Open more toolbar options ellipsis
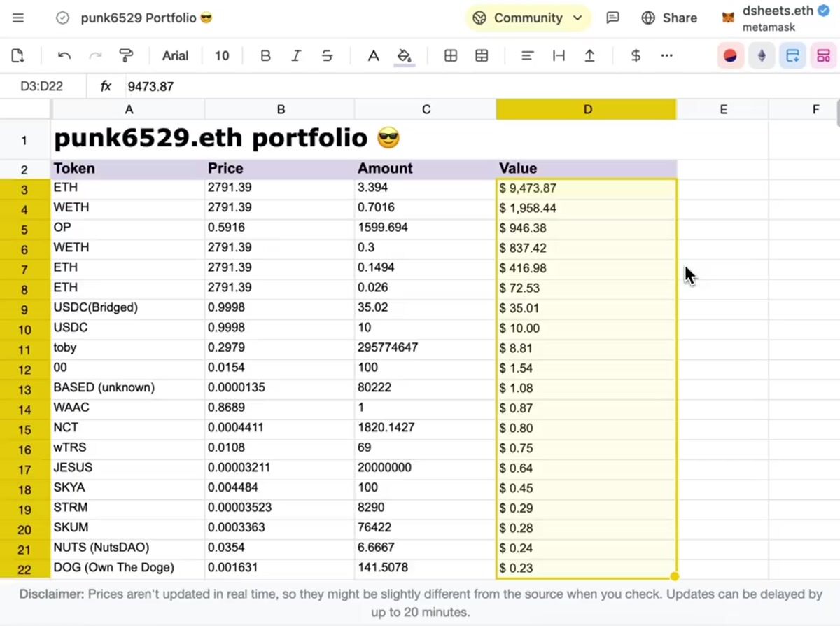Viewport: 840px width, 626px height. pos(666,56)
